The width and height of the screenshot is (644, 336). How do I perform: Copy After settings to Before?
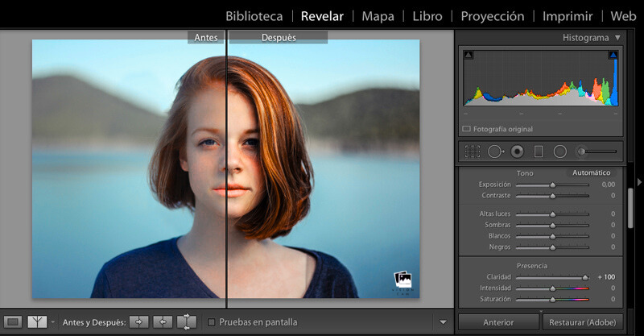pyautogui.click(x=163, y=322)
